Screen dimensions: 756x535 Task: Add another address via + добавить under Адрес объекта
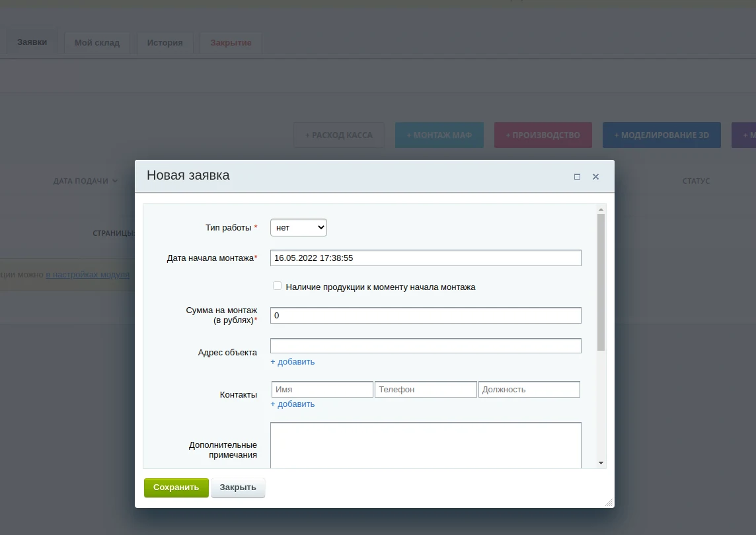click(x=293, y=362)
